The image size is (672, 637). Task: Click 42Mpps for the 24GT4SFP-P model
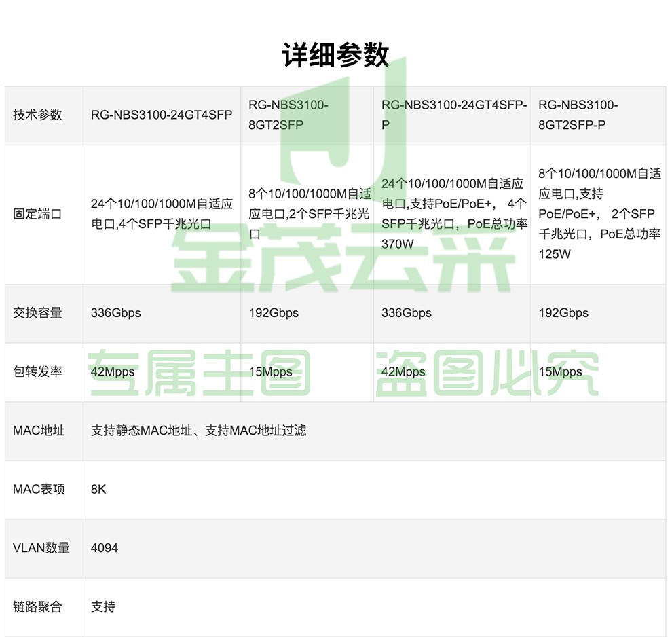tap(403, 372)
